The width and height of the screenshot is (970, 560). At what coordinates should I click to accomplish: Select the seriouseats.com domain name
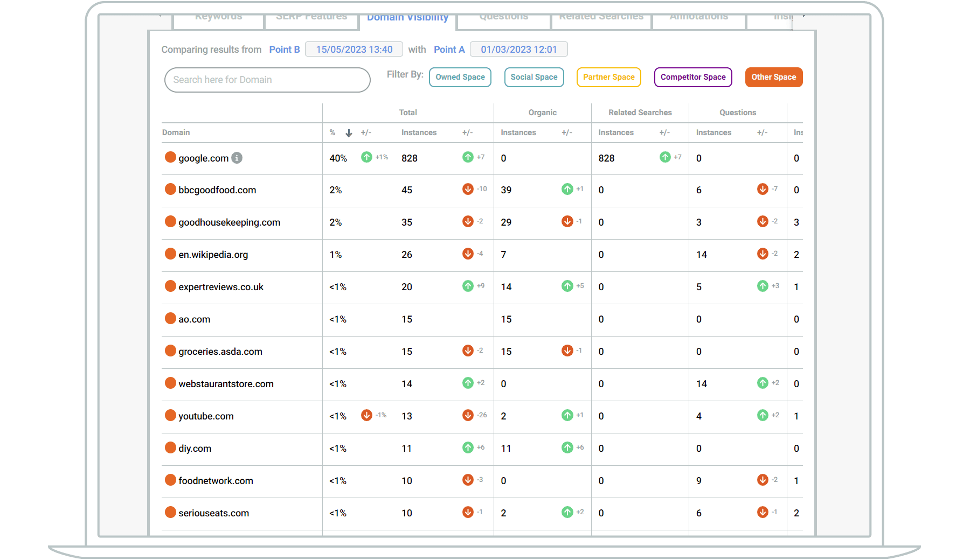point(214,513)
